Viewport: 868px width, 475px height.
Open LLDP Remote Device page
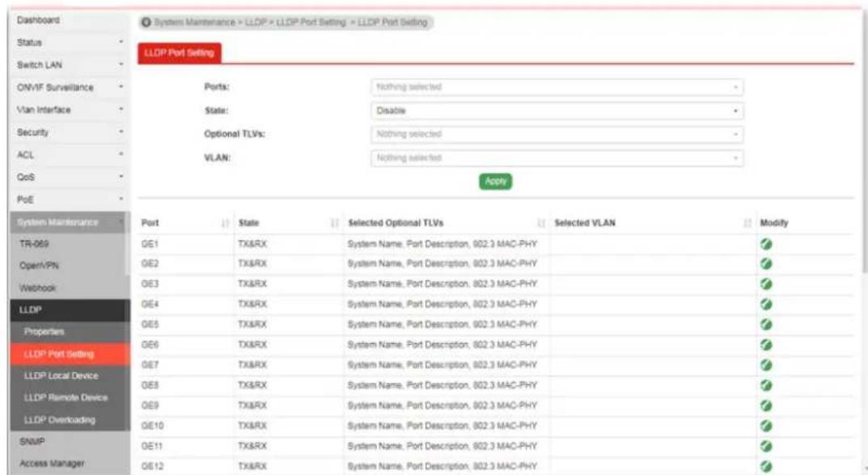[x=70, y=397]
